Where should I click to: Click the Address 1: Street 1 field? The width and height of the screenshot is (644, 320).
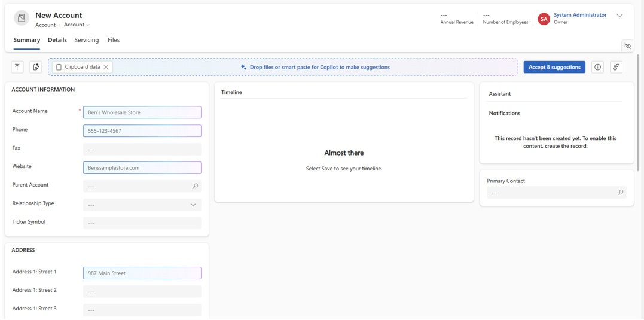[142, 273]
